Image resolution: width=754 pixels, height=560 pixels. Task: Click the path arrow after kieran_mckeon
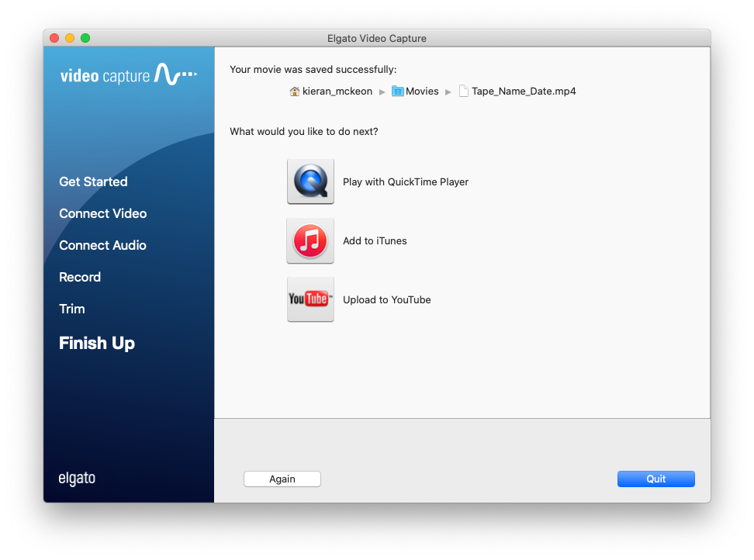pos(382,92)
